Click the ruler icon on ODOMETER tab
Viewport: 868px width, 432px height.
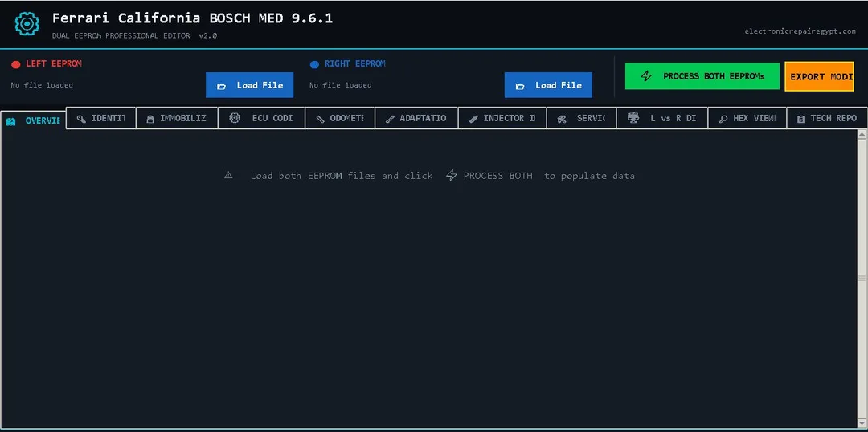[320, 119]
